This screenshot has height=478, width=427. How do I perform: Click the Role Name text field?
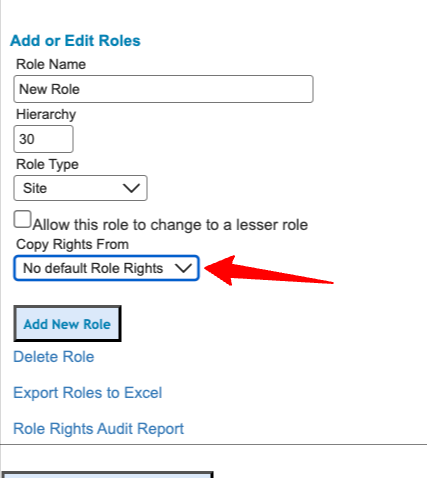point(163,89)
